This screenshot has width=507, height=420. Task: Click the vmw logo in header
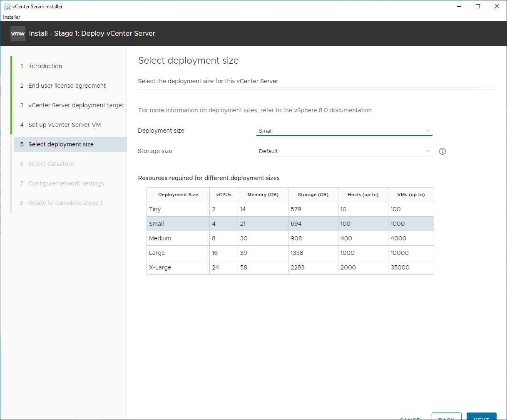pos(18,34)
